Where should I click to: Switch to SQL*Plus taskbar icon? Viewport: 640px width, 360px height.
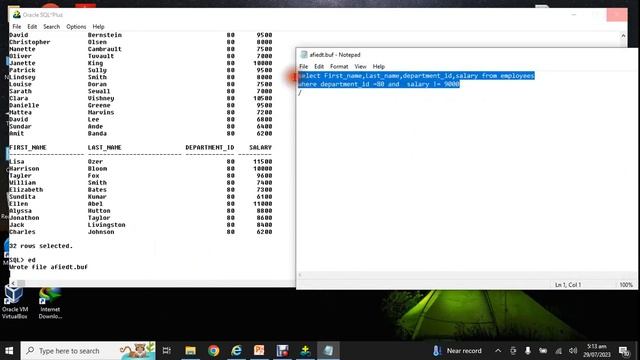tap(305, 351)
